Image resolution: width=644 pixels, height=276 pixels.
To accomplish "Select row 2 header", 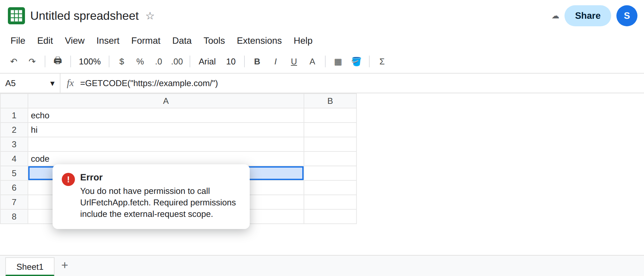I will click(x=14, y=130).
